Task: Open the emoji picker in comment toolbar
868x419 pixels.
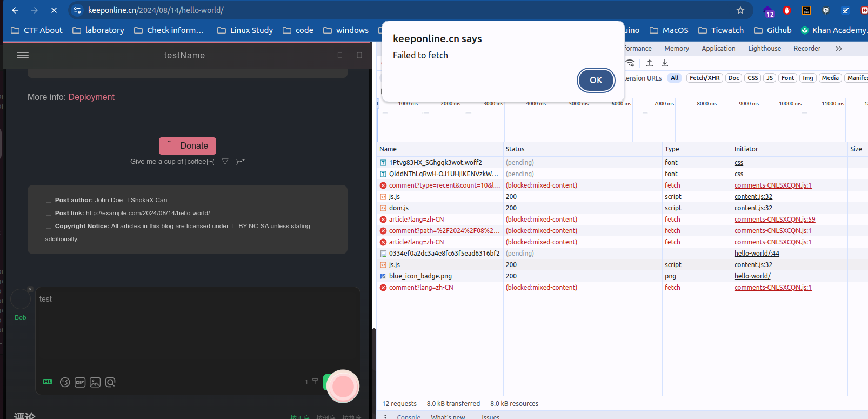Action: pyautogui.click(x=65, y=382)
